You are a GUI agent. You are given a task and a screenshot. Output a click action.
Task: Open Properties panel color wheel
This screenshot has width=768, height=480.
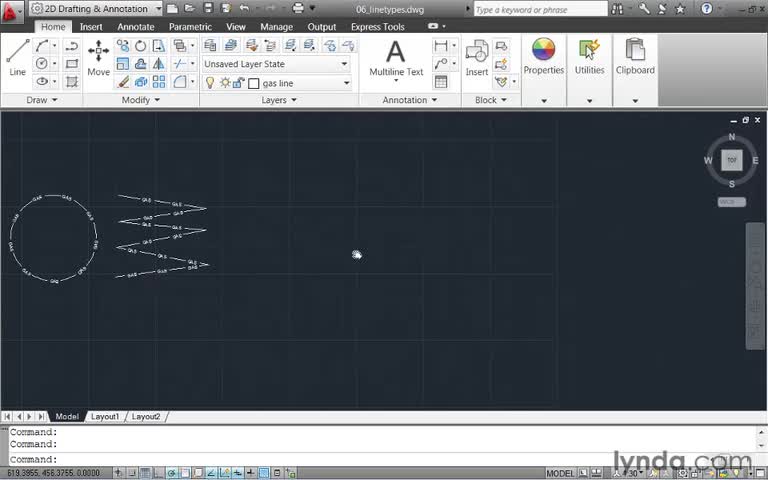[544, 49]
